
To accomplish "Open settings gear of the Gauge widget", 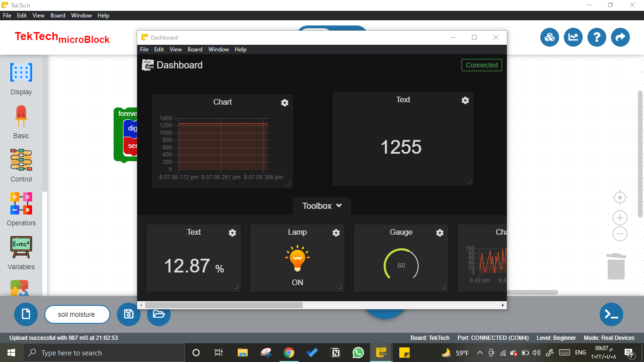I will coord(440,233).
